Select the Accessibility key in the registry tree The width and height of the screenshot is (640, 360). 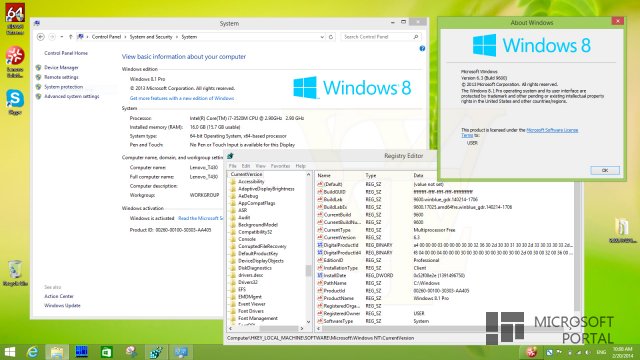tap(251, 182)
